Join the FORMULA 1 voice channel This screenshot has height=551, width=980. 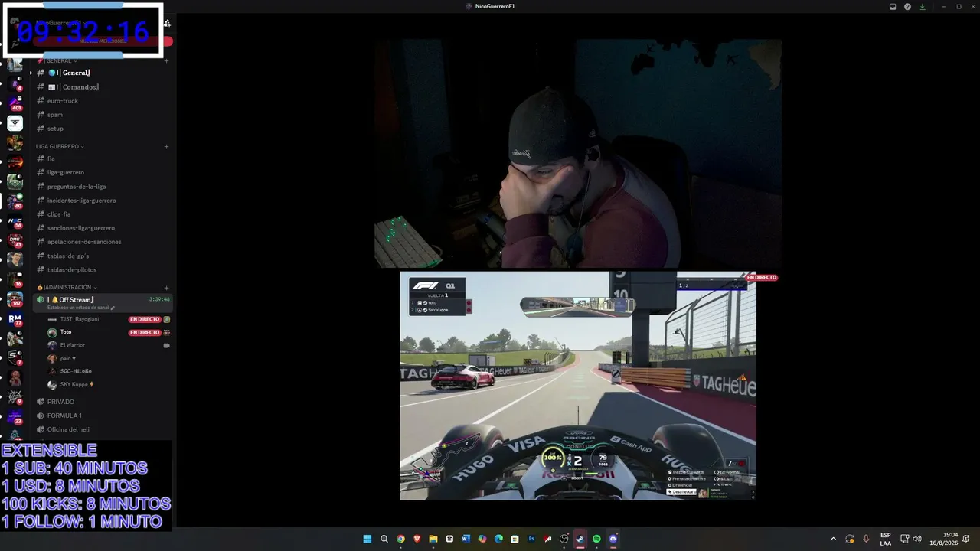pos(103,416)
